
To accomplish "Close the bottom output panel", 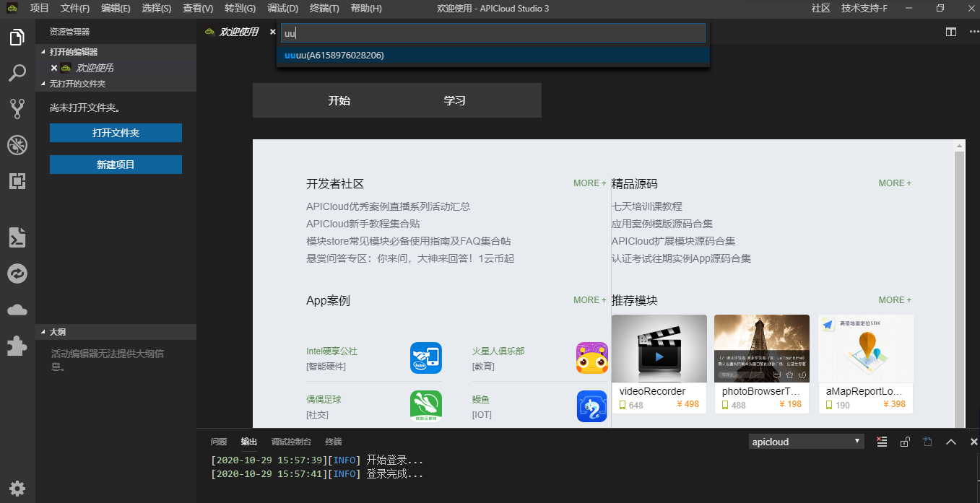I will point(974,442).
